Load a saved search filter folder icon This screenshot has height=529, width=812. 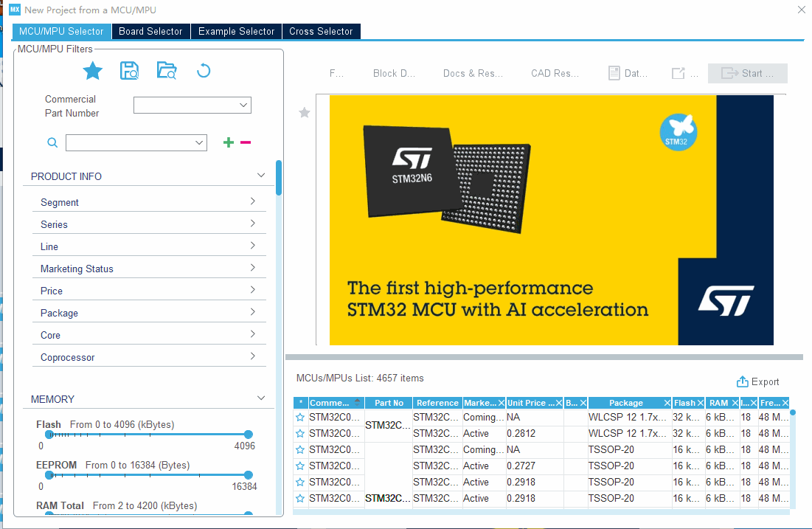(166, 71)
